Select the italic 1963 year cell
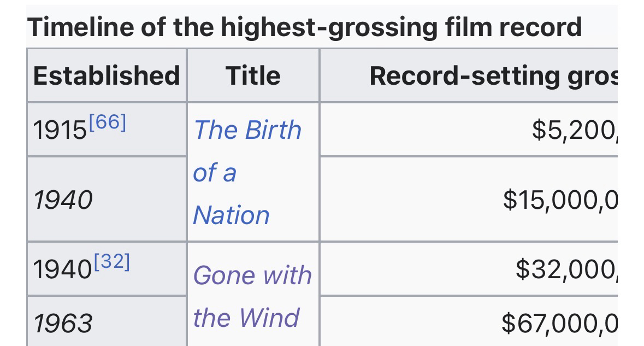 63,323
